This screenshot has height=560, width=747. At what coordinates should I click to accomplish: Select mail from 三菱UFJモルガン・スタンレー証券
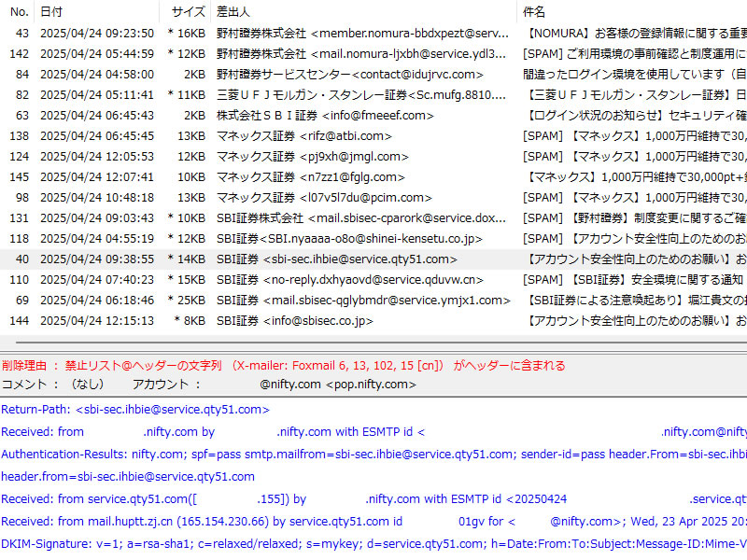pyautogui.click(x=373, y=95)
